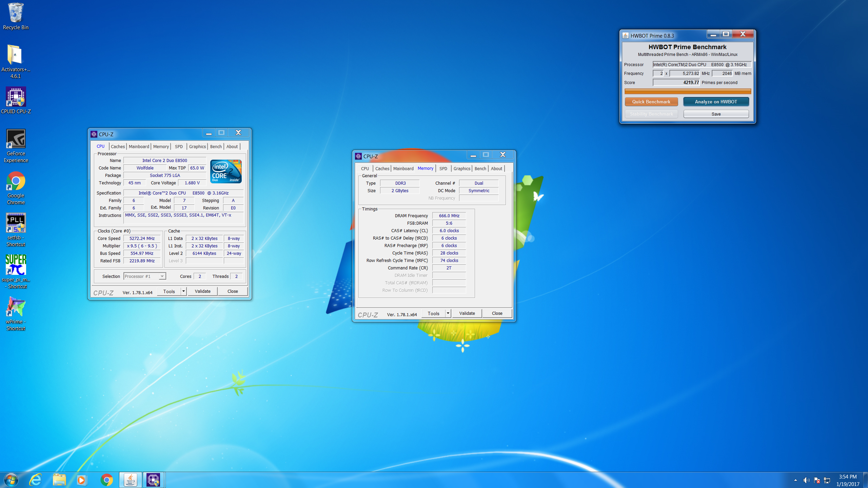868x488 pixels.
Task: Click the orange benchmark progress bar
Action: tap(688, 91)
